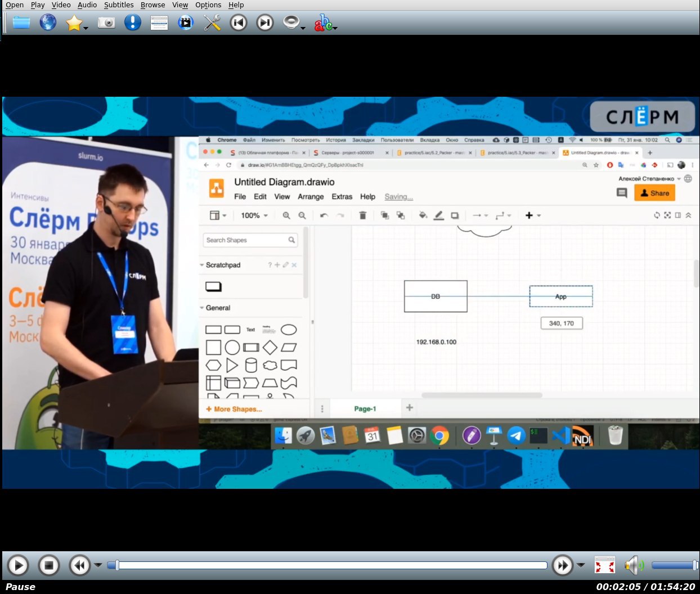700x594 pixels.
Task: Open the Audio menu
Action: pyautogui.click(x=87, y=4)
